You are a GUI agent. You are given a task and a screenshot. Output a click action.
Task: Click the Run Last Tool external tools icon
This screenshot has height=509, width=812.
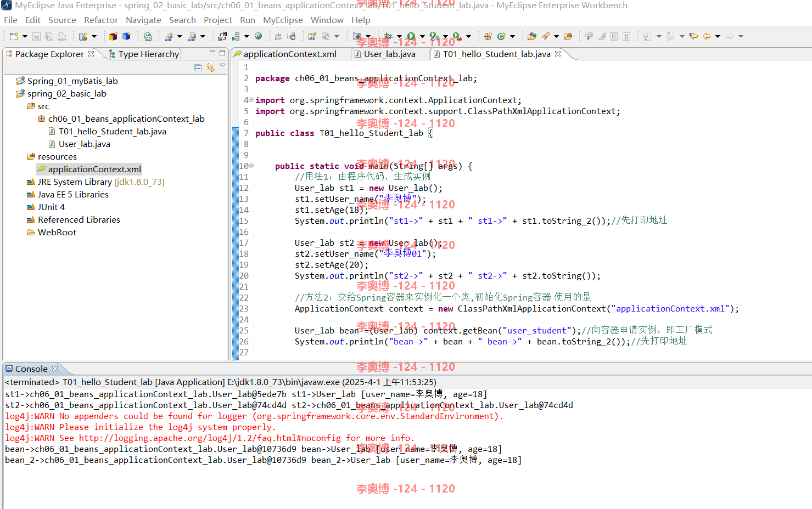(457, 36)
